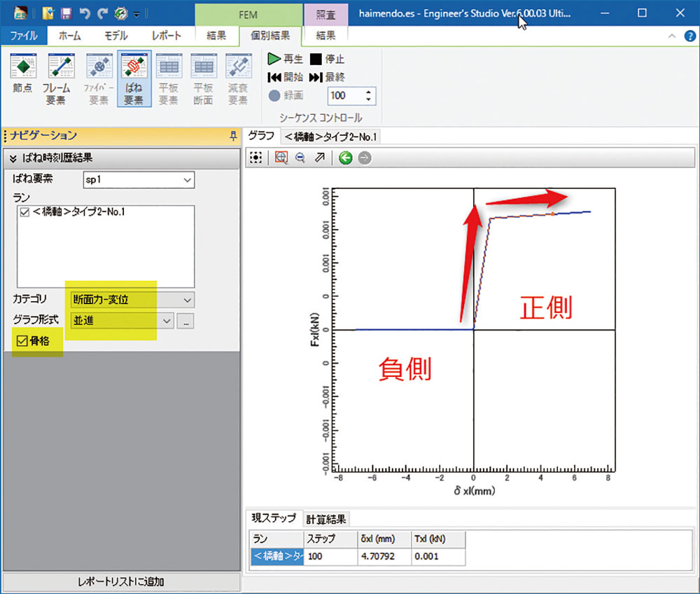Click the grey forward arrow icon
700x594 pixels.
pyautogui.click(x=365, y=158)
